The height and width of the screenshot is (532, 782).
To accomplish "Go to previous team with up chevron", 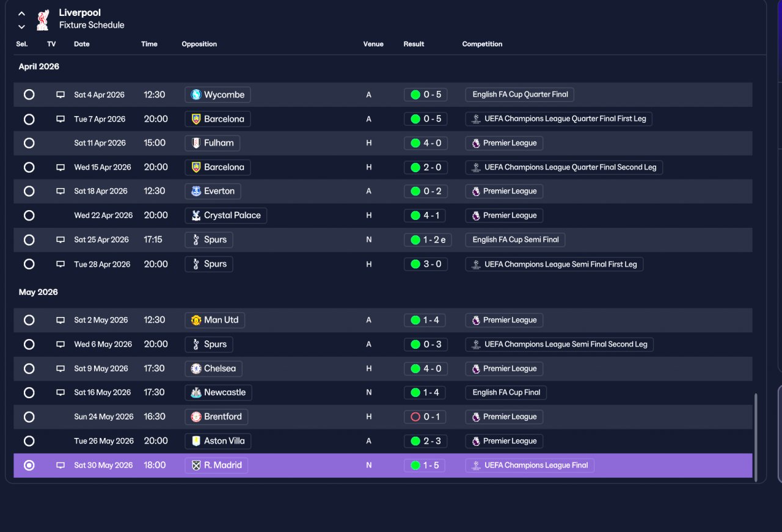I will [x=21, y=13].
